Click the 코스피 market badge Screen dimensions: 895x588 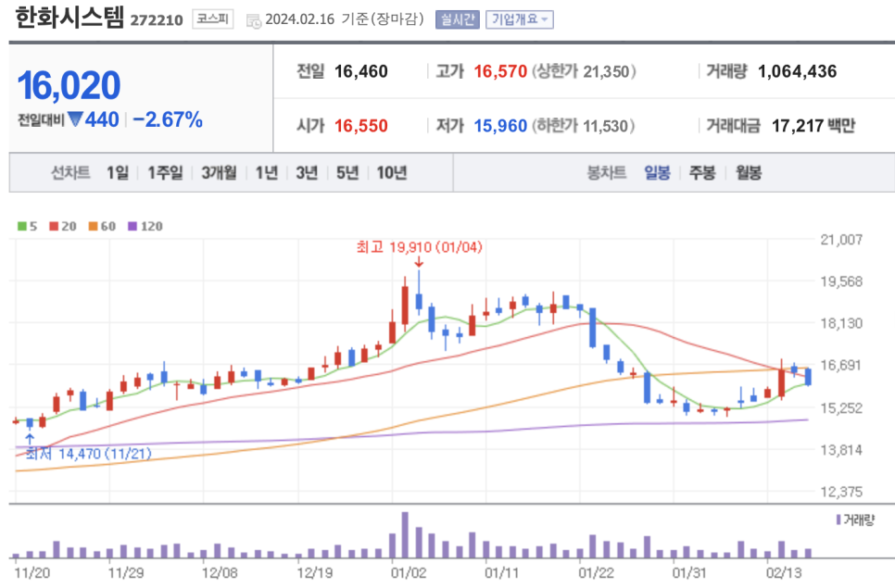[x=212, y=19]
